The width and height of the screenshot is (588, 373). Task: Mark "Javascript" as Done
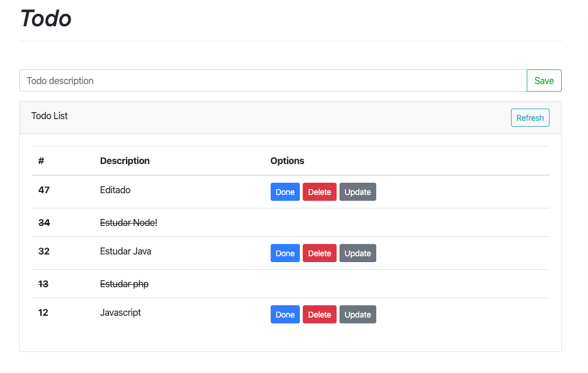[x=285, y=314]
